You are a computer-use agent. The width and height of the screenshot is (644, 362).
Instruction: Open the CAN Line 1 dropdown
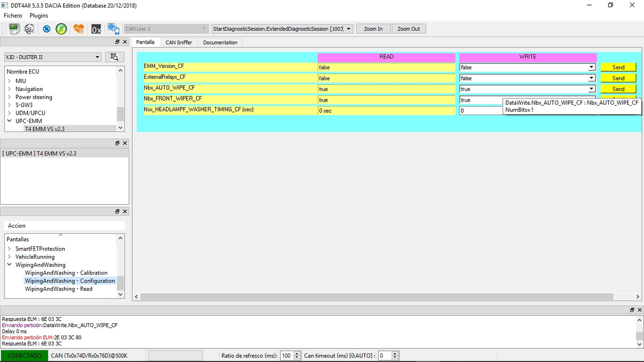click(x=166, y=29)
